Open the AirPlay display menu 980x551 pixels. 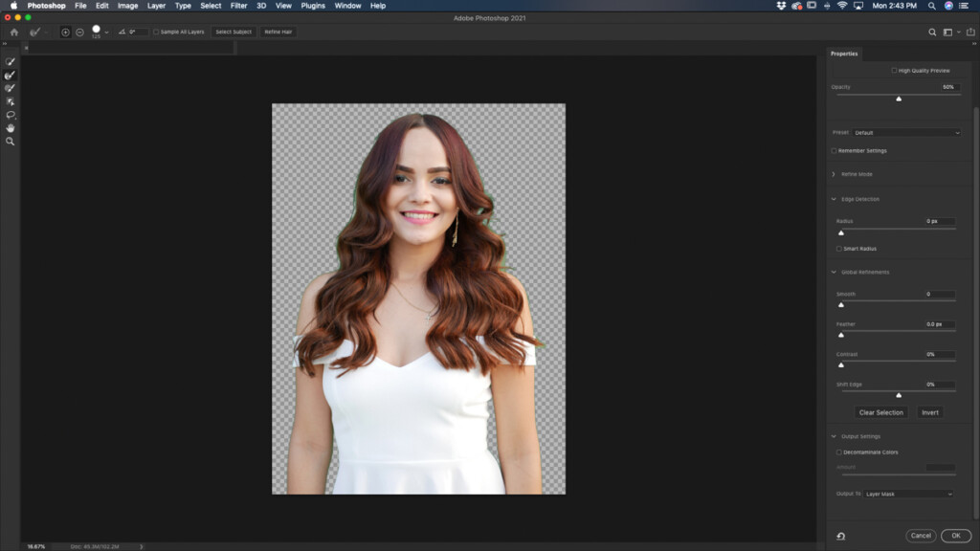click(858, 6)
